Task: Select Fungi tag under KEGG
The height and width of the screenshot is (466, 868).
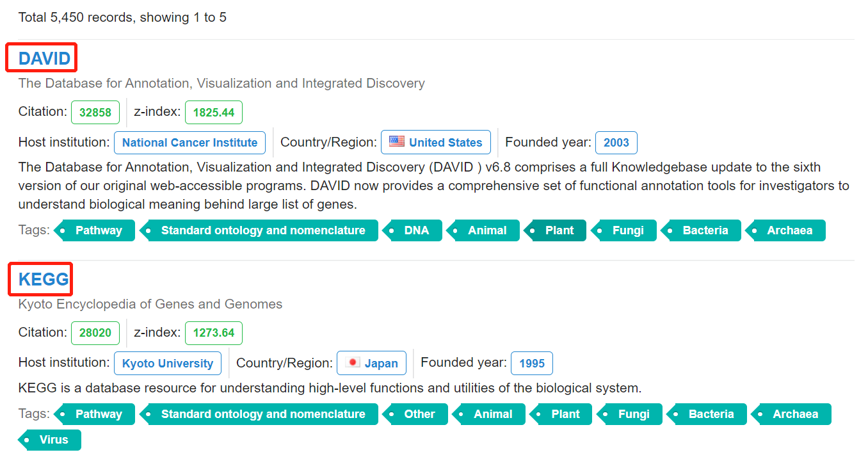Action: [629, 414]
